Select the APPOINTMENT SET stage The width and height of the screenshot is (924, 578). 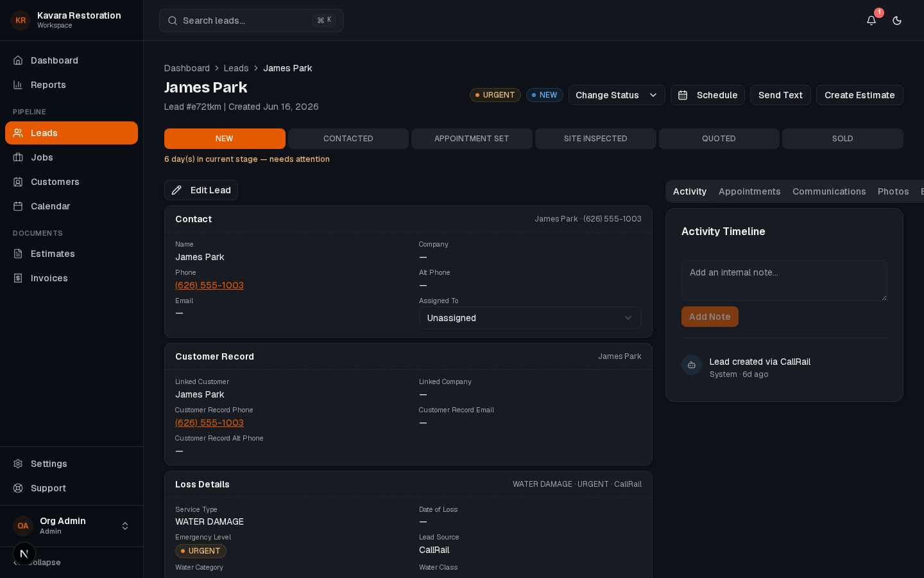472,139
